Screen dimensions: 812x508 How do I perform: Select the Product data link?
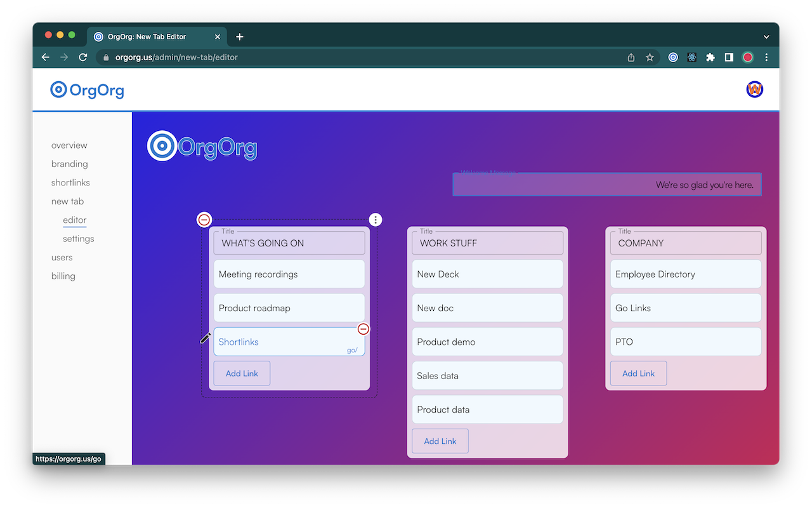click(488, 410)
